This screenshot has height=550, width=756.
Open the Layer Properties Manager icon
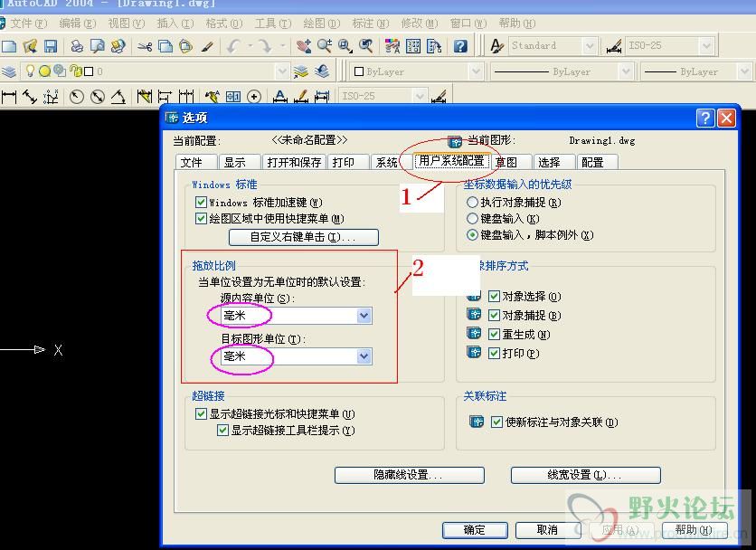pos(9,71)
